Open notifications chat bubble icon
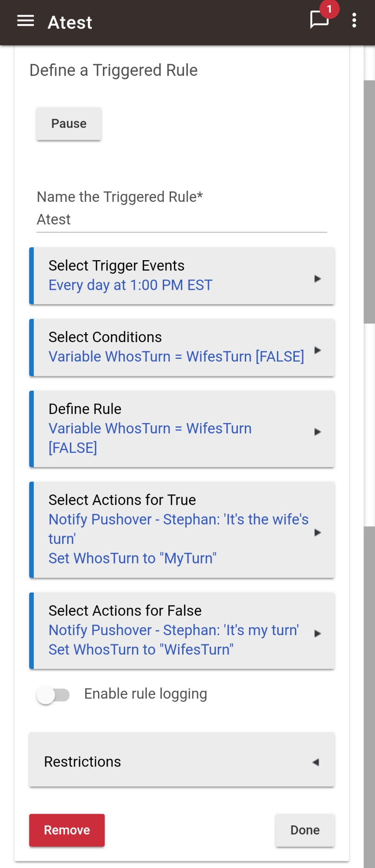Viewport: 375px width, 868px height. [319, 19]
